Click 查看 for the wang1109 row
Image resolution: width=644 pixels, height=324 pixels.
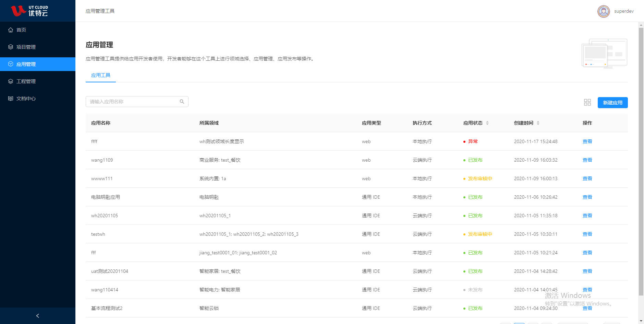587,160
